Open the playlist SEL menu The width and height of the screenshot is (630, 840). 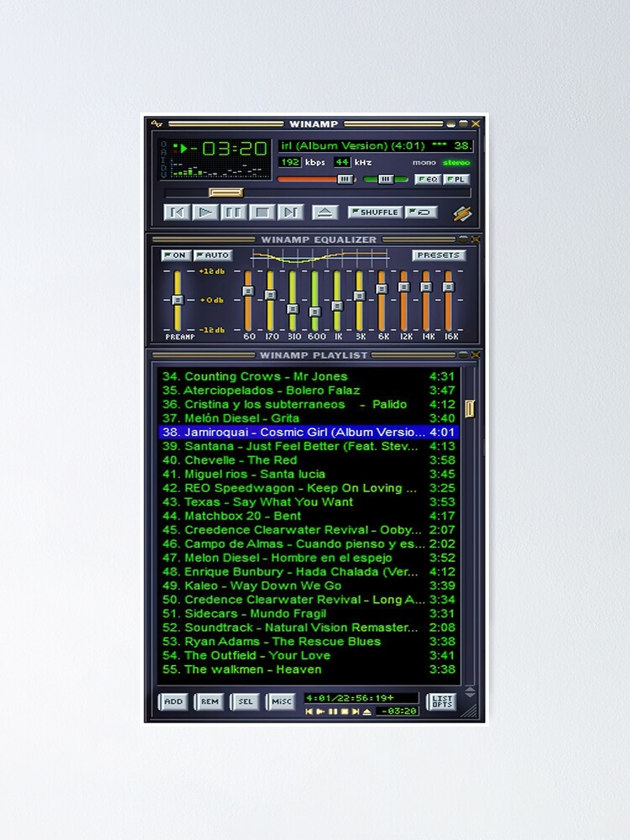tap(244, 701)
